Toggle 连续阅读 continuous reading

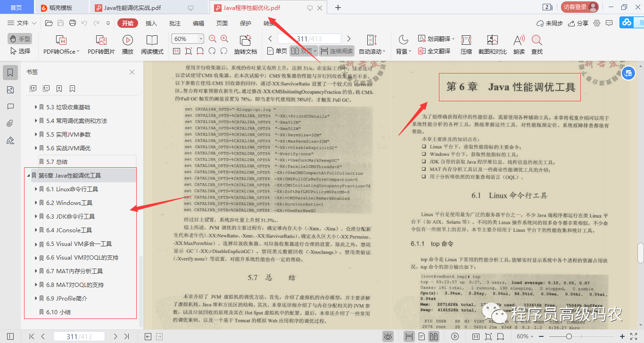337,51
